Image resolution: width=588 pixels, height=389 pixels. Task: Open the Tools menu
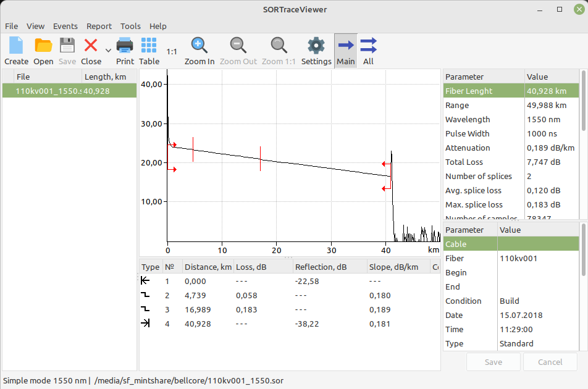coord(130,26)
